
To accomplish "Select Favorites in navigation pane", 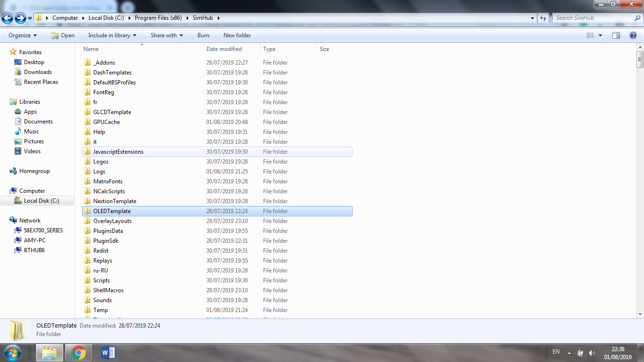I will [30, 52].
